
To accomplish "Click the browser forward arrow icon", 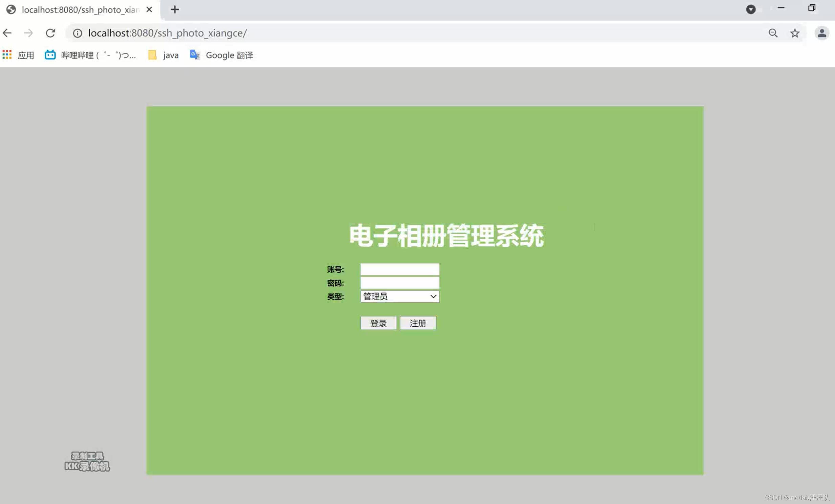I will [28, 33].
